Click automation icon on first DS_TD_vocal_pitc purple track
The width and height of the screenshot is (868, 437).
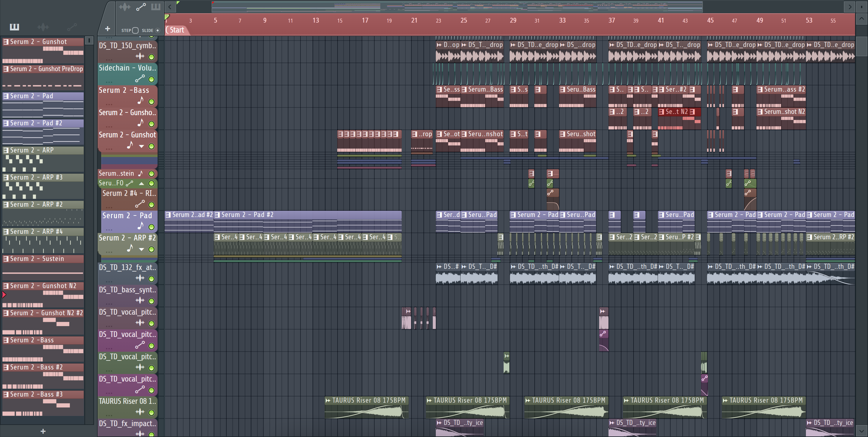[140, 345]
